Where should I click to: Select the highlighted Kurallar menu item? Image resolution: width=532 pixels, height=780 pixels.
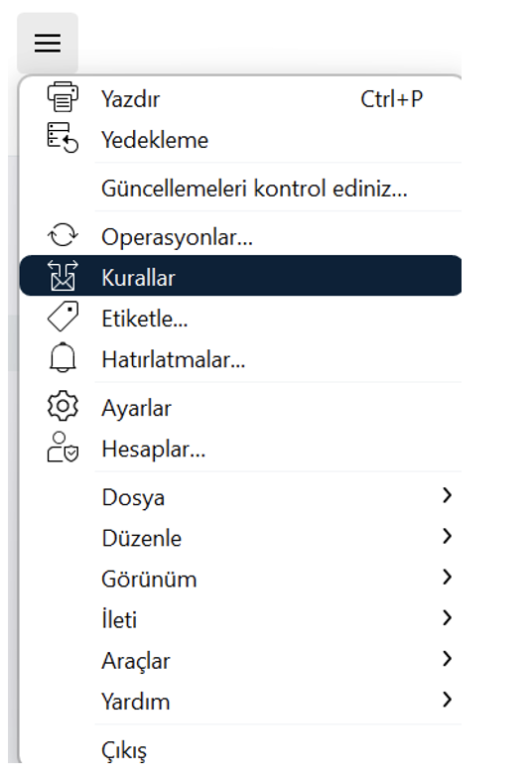[240, 276]
